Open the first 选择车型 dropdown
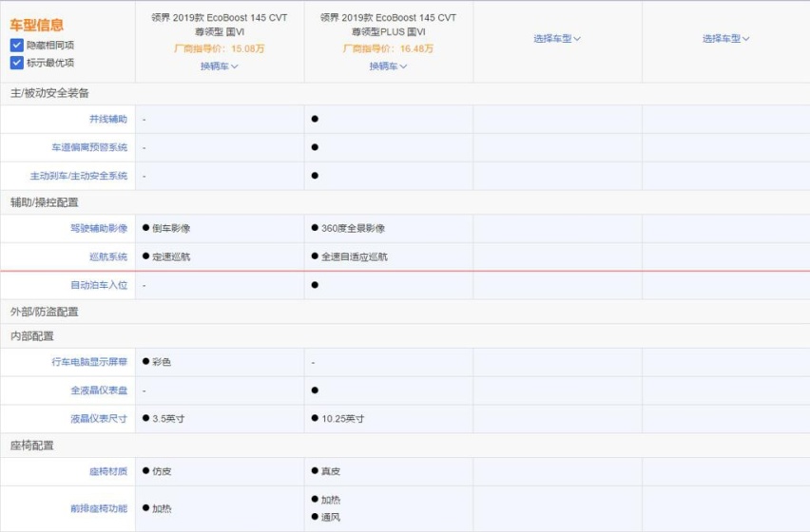This screenshot has width=810, height=532. pos(557,39)
